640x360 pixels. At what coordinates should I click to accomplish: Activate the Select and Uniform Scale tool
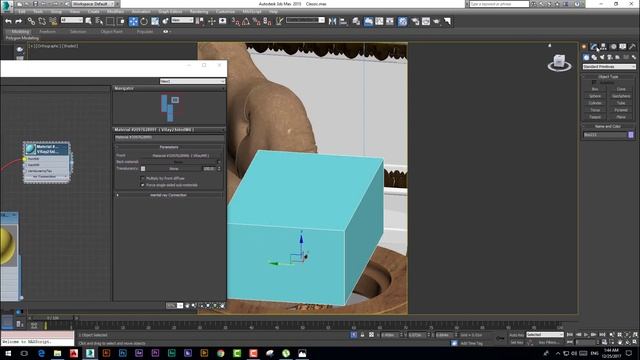click(155, 21)
